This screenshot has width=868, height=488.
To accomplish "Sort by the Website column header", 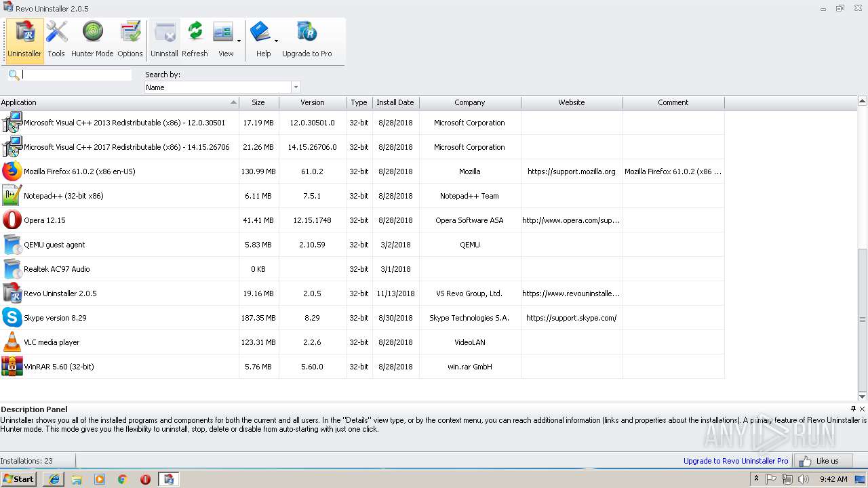I will point(572,102).
